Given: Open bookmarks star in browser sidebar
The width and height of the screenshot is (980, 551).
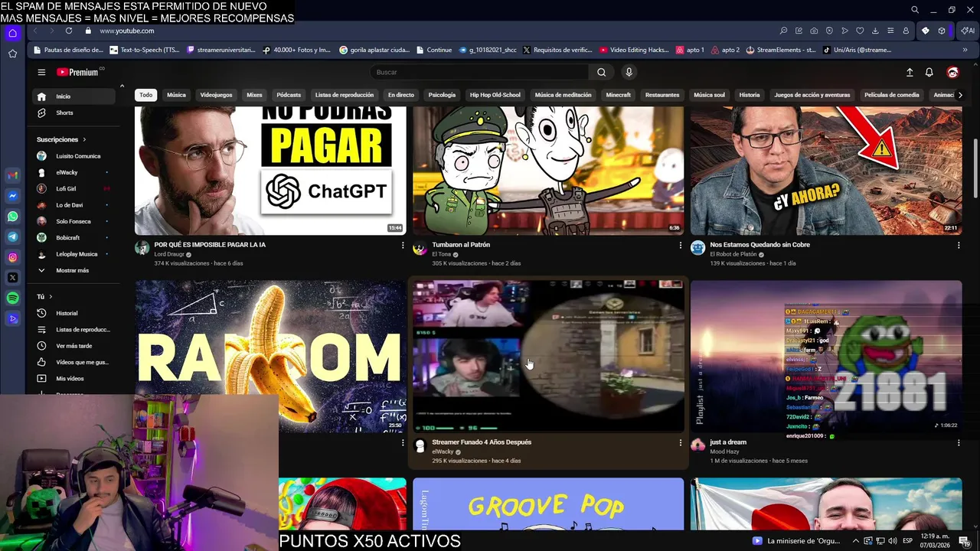Looking at the screenshot, I should coord(12,54).
